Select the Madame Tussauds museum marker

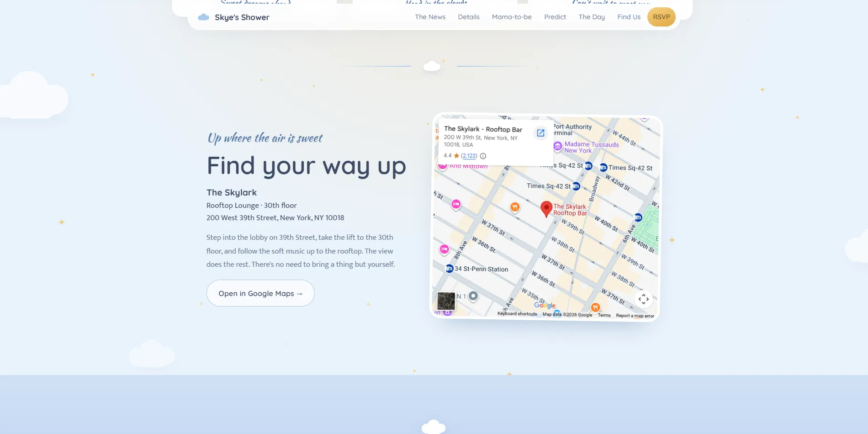click(558, 146)
